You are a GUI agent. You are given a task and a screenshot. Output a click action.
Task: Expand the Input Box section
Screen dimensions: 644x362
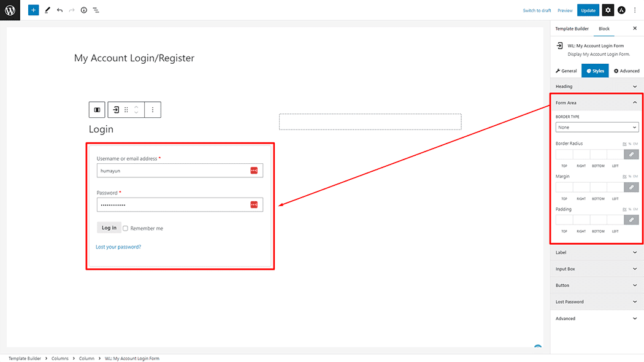(595, 269)
